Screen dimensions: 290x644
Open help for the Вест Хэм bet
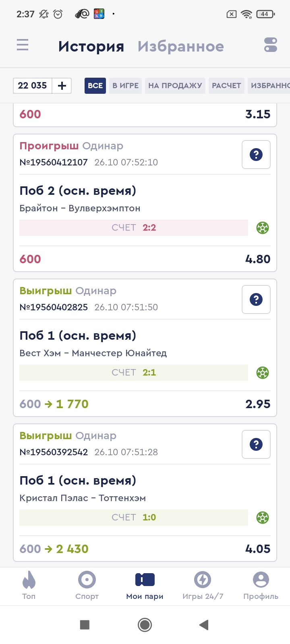pos(256,299)
